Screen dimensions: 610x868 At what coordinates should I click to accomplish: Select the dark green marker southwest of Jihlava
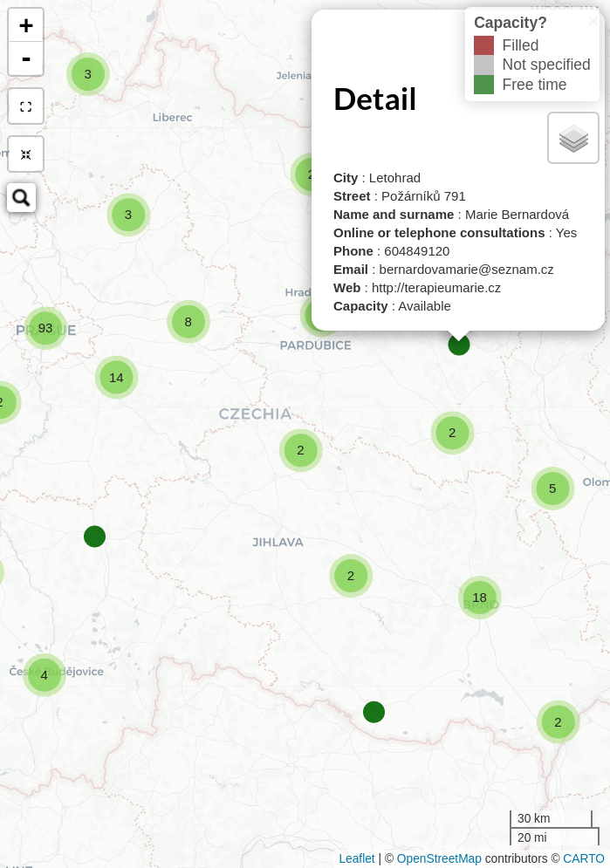pos(94,537)
